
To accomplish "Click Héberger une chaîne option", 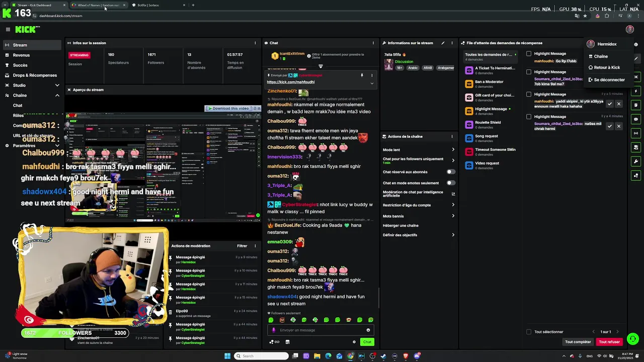I will pyautogui.click(x=400, y=226).
